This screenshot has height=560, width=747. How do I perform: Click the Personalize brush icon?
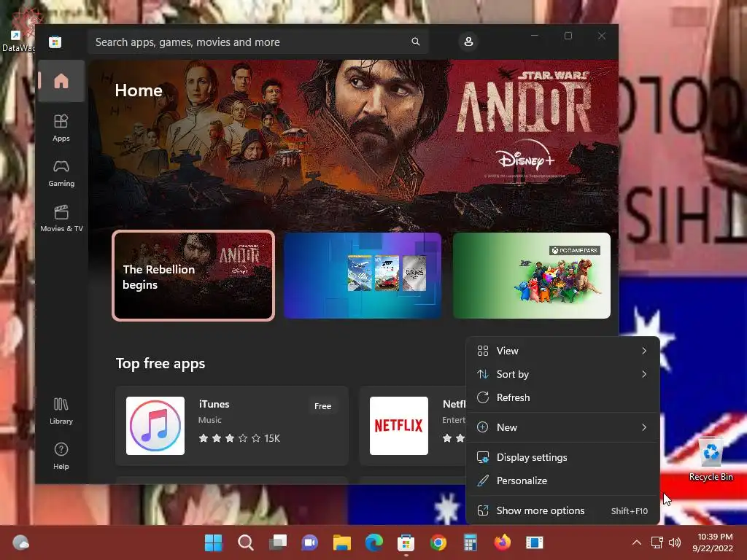point(483,481)
